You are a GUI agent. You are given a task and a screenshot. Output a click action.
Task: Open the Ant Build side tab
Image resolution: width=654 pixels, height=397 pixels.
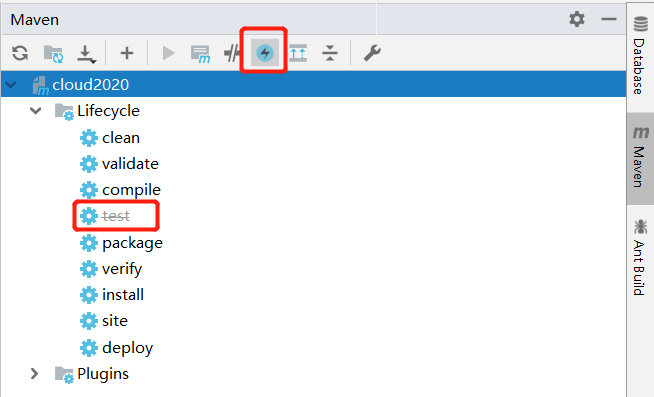pyautogui.click(x=640, y=257)
